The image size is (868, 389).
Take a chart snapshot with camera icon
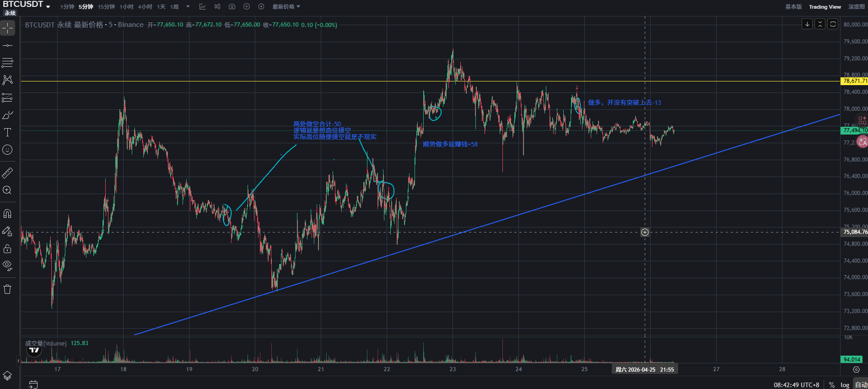point(232,7)
